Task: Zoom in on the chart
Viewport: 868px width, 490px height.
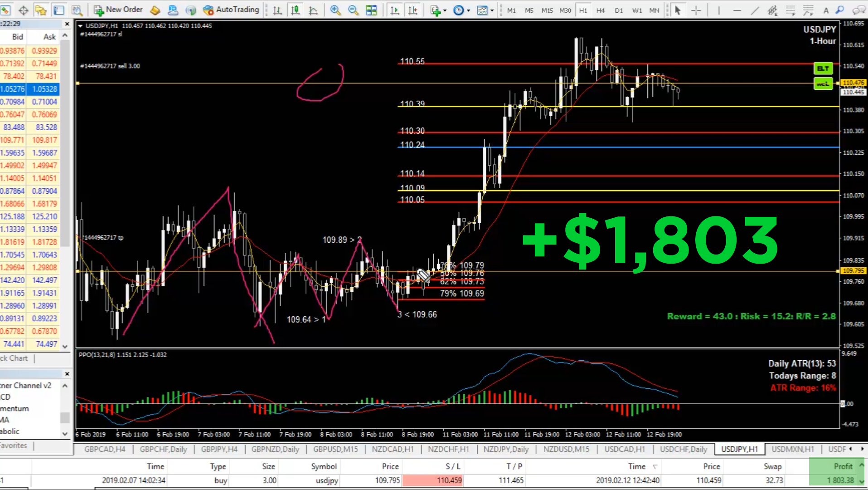Action: pyautogui.click(x=335, y=10)
